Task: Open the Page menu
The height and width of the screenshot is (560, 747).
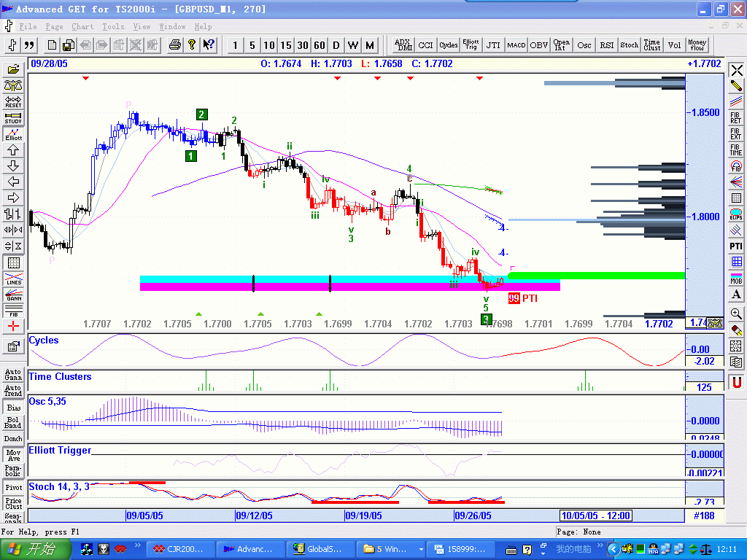Action: (54, 27)
